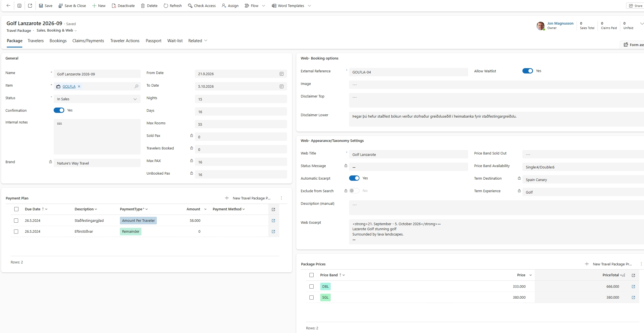Screen dimensions: 644x333
Task: Open To Date calendar picker
Action: pyautogui.click(x=281, y=87)
